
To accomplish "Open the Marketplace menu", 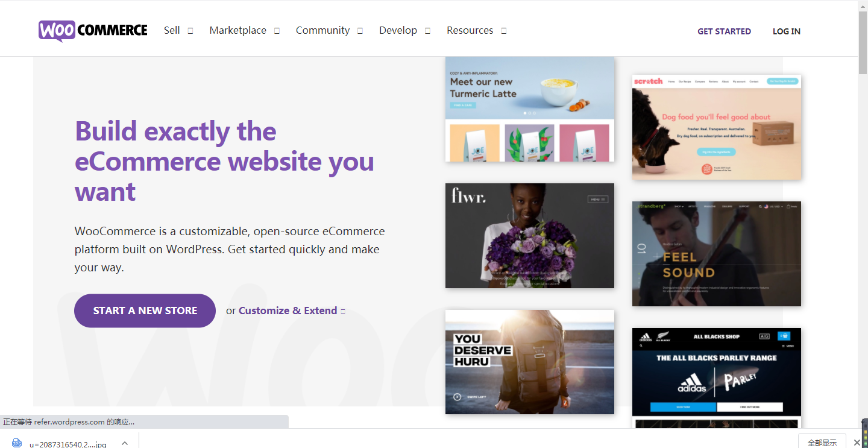I will point(237,30).
